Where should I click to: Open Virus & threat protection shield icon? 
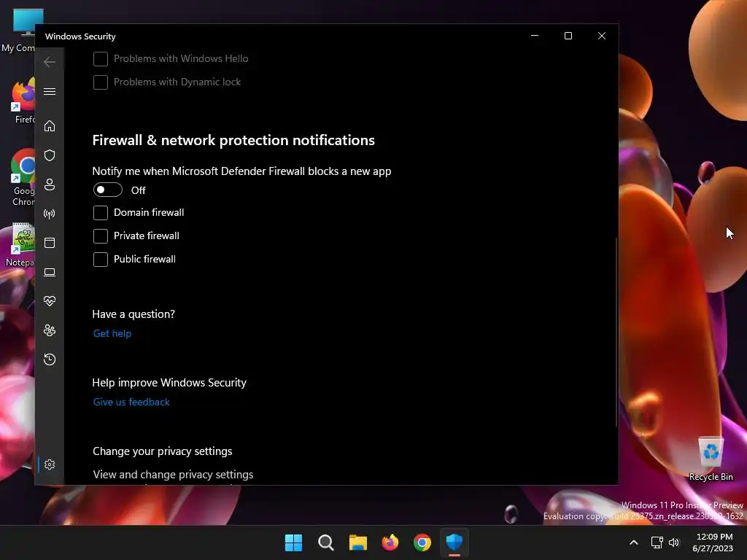50,155
